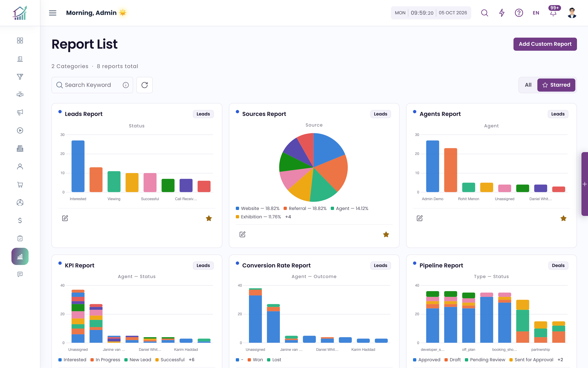Open the Conversion Rate Report title
The height and width of the screenshot is (368, 588).
click(276, 265)
